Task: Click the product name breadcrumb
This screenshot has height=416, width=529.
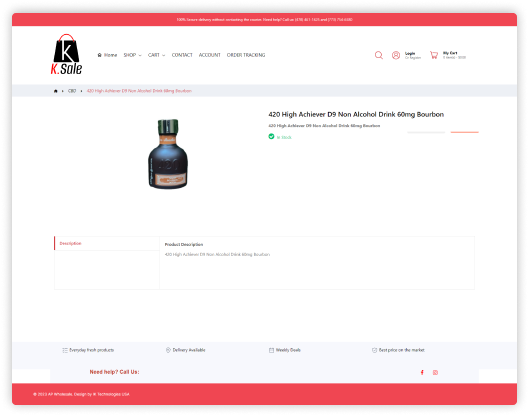Action: pos(139,91)
